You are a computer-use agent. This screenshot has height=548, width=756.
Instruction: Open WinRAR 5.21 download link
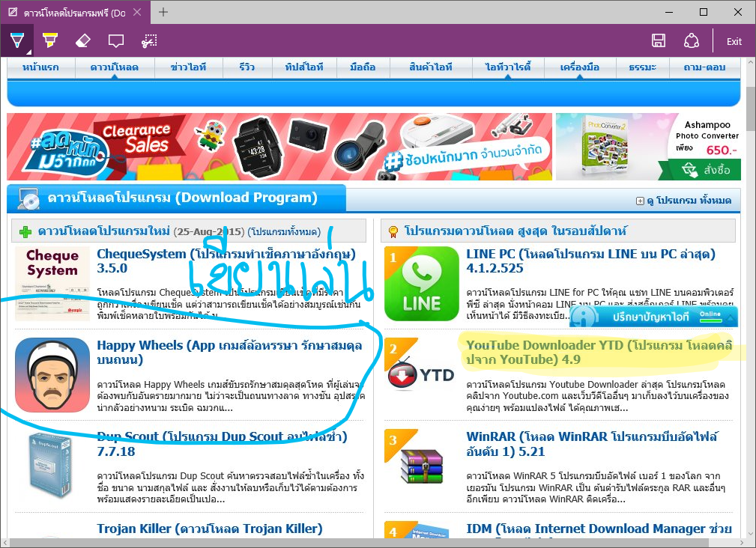tap(592, 444)
